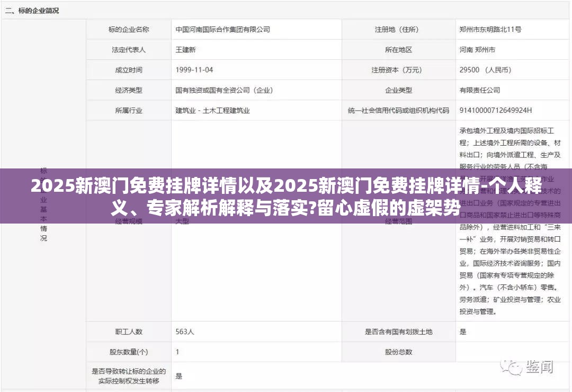The image size is (572, 392).
Task: Click the 经济类型 label cell
Action: tap(129, 90)
